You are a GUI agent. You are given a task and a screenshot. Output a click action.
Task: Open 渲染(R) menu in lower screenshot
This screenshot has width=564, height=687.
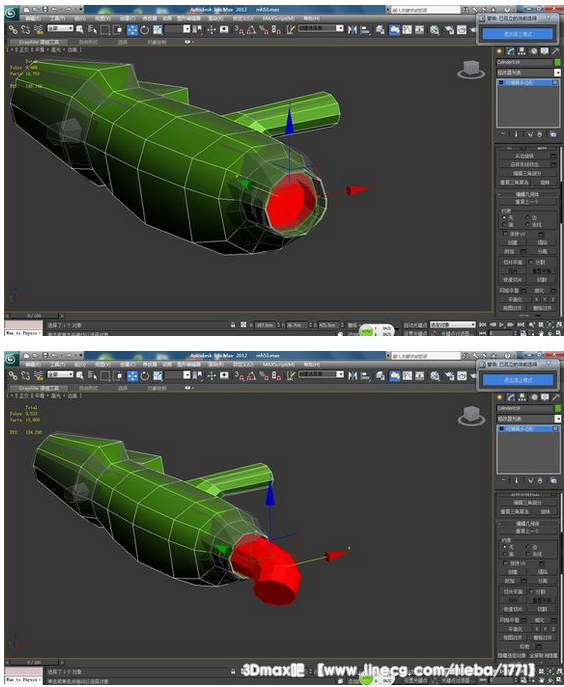click(x=215, y=365)
